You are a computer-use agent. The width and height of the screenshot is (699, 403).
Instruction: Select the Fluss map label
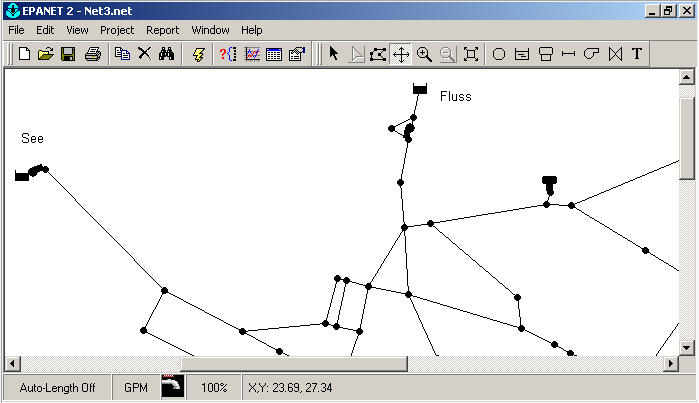tap(456, 96)
